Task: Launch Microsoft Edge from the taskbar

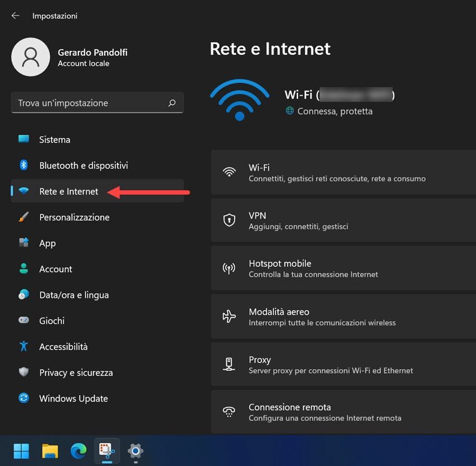Action: pyautogui.click(x=78, y=450)
